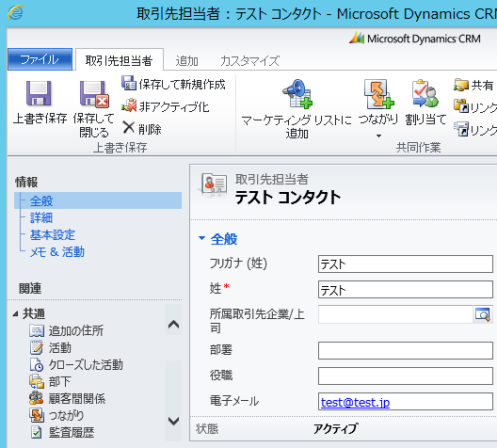
Task: Go to 詳細 in the 情報 navigation
Action: pos(41,217)
